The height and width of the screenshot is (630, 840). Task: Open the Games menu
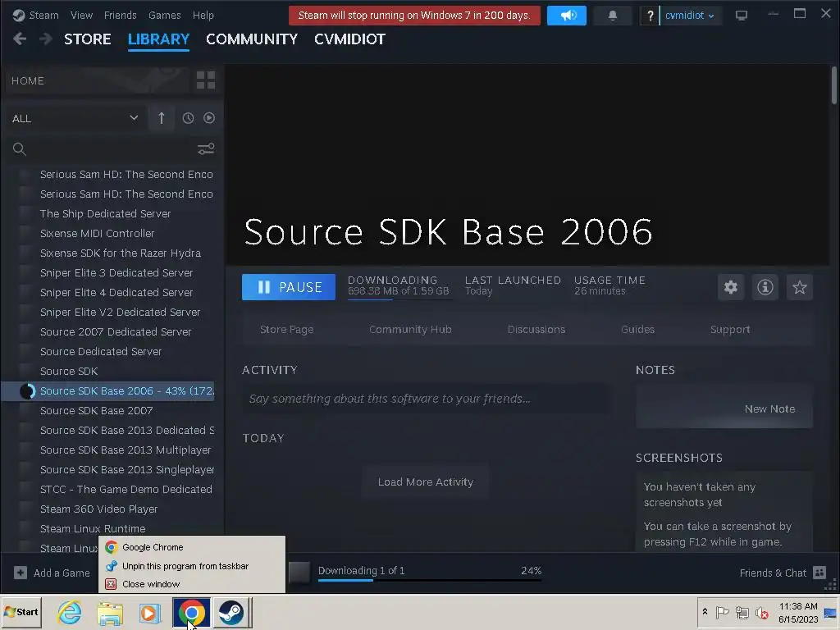coord(164,15)
